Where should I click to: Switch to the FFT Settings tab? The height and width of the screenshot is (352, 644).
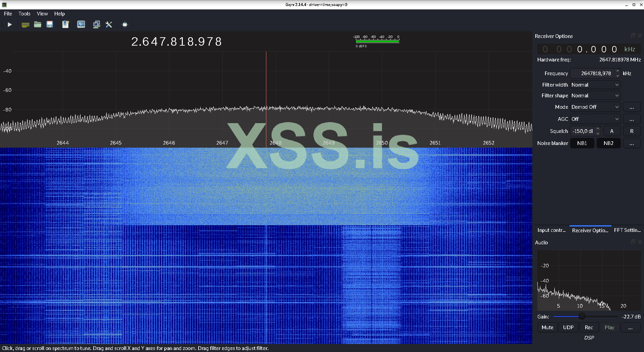tap(627, 230)
